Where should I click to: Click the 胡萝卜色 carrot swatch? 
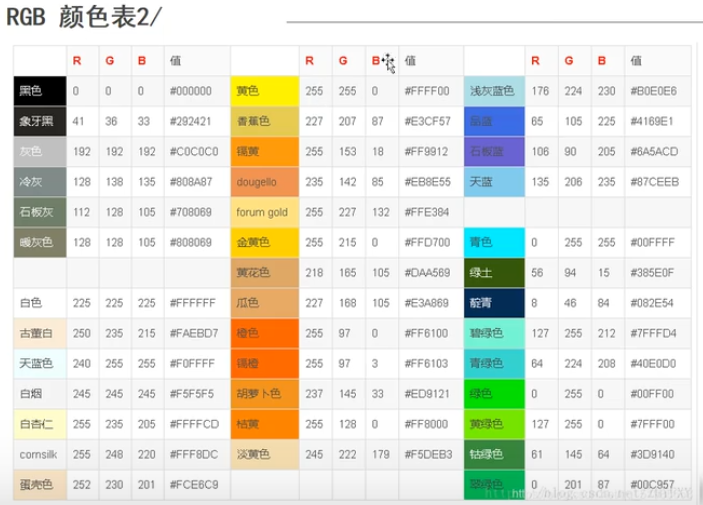point(265,394)
